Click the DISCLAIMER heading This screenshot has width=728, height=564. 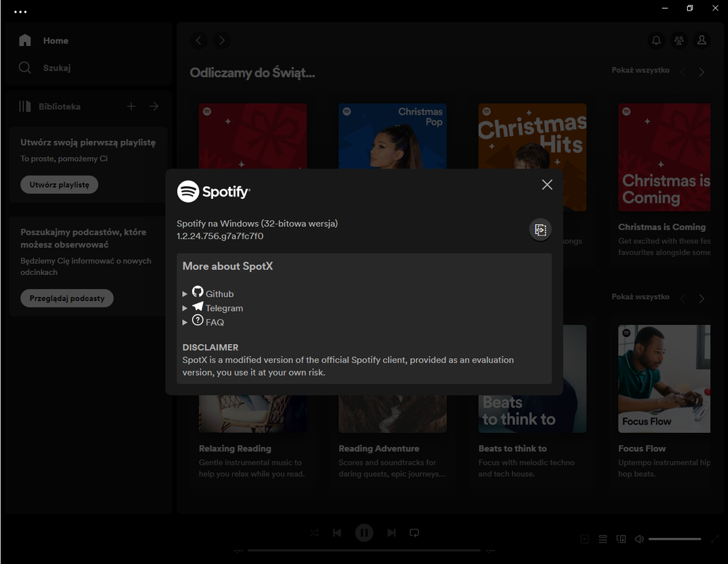210,348
